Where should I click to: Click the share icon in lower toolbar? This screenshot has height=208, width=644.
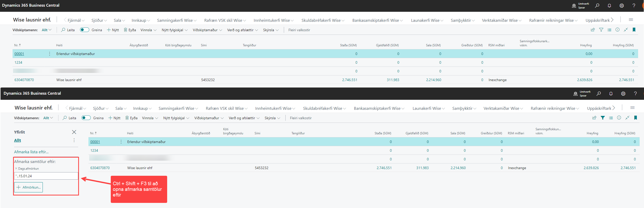pyautogui.click(x=594, y=118)
